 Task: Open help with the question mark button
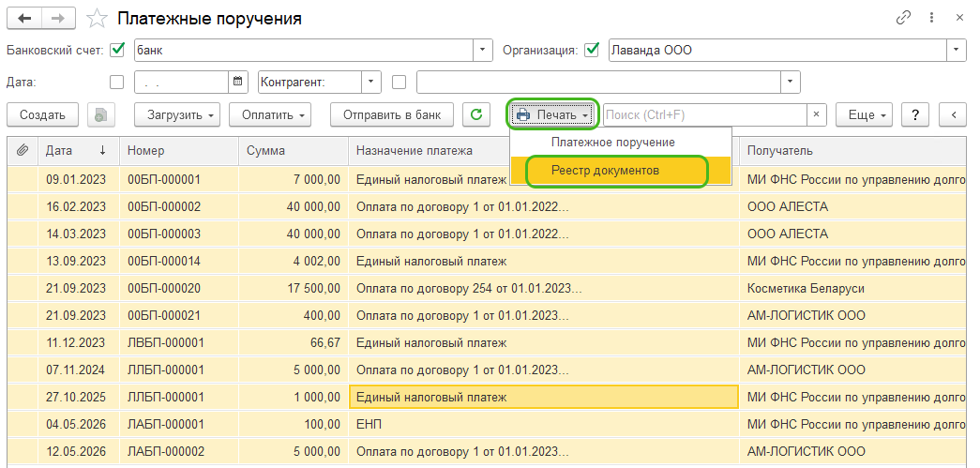pyautogui.click(x=915, y=115)
